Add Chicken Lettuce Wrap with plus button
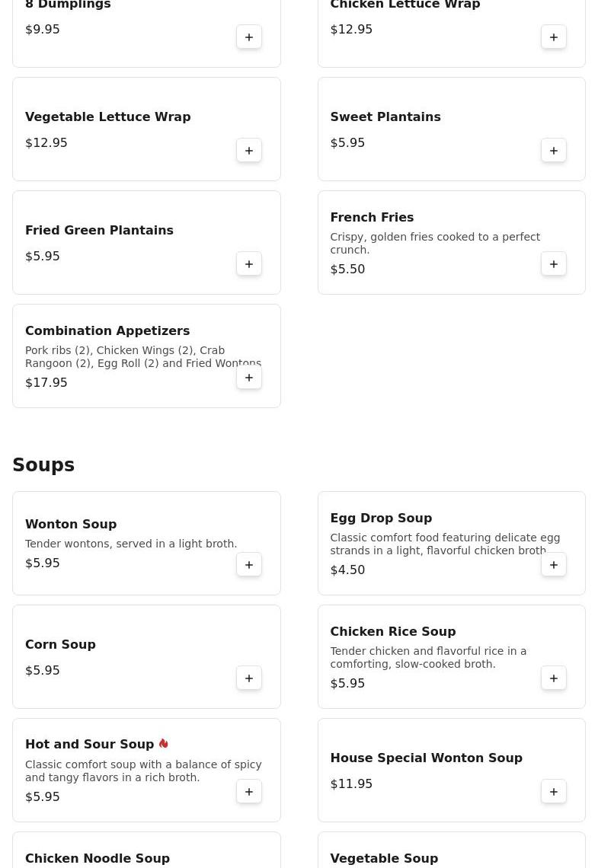Screen dimensions: 598x868 pos(554,37)
